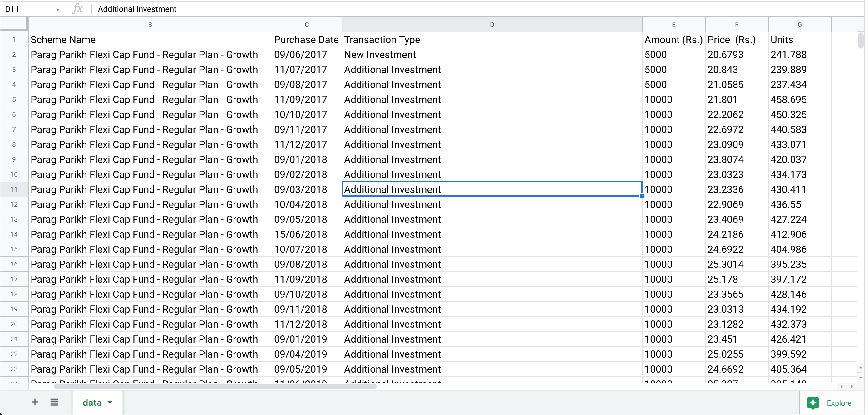Click the price cell 20.843
Screen dimensions: 868x415
click(x=737, y=70)
